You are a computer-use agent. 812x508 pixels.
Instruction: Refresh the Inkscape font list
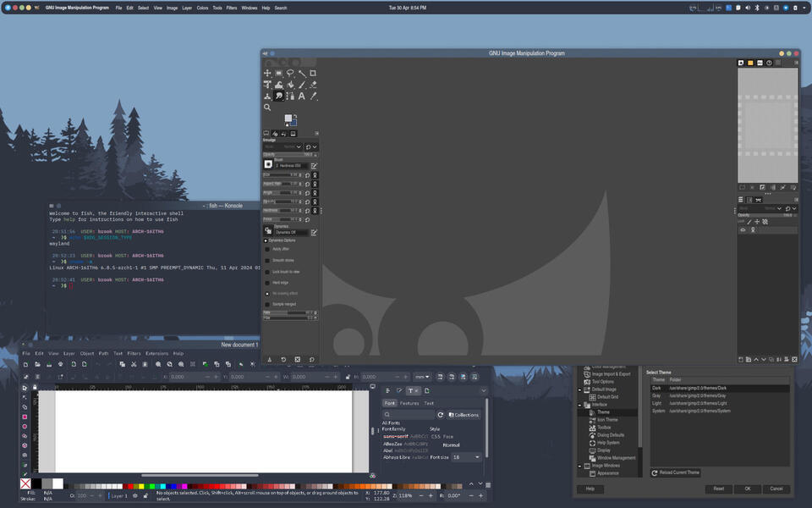(440, 415)
